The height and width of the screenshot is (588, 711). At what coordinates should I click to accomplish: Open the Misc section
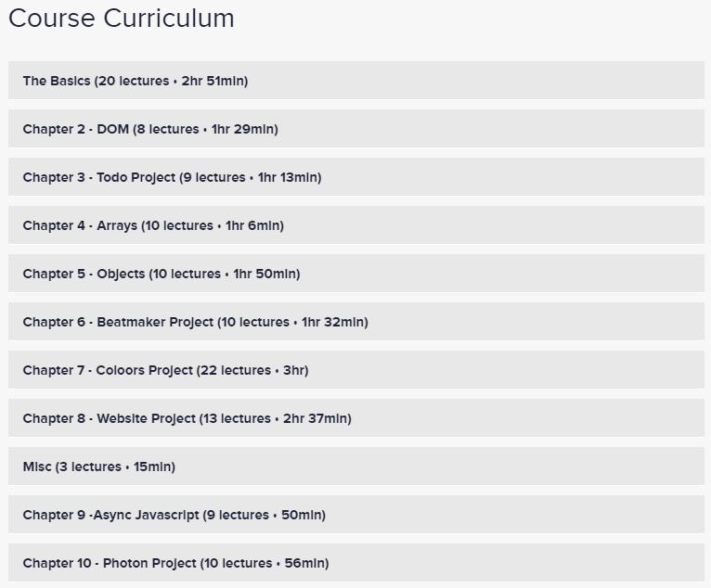point(355,467)
